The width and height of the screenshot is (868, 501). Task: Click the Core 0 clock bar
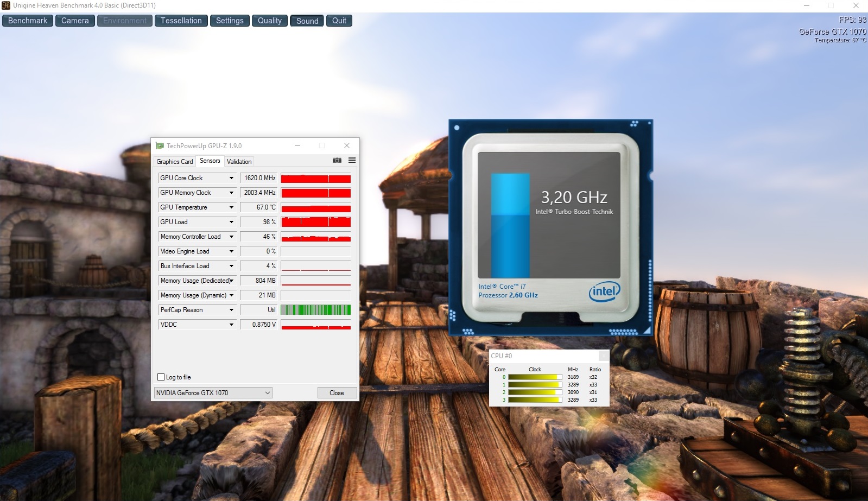tap(535, 377)
